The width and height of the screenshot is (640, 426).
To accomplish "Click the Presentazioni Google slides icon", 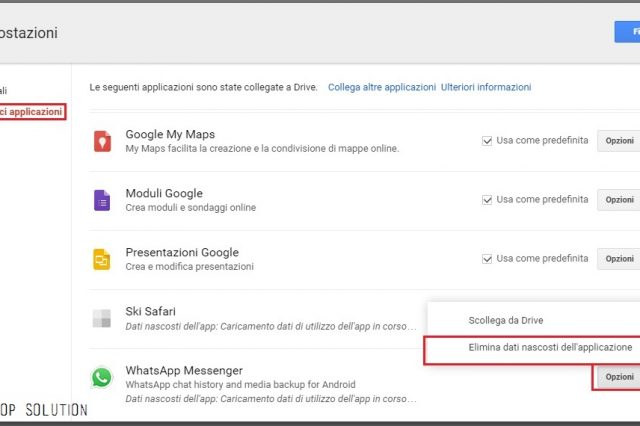I will pos(102,260).
